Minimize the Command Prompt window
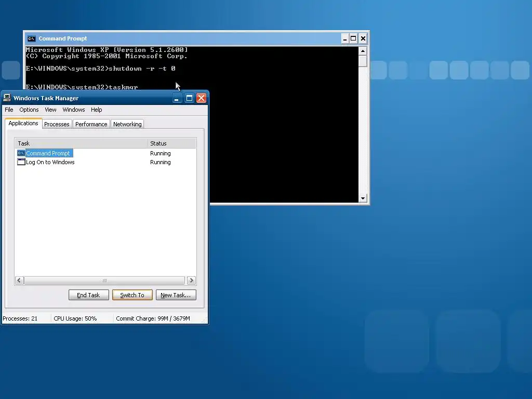The image size is (532, 399). click(x=345, y=38)
